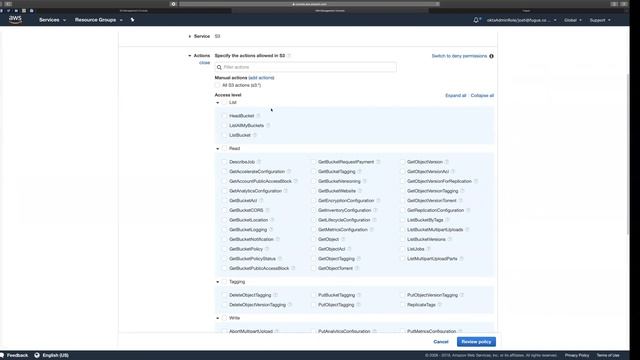Click the help icon next to GetBucketCORS
The width and height of the screenshot is (640, 360).
267,210
